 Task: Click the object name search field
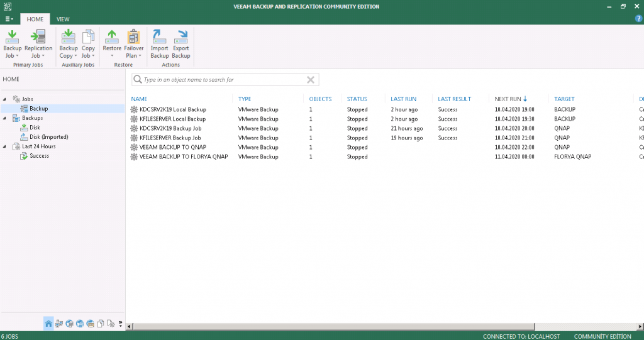click(x=220, y=80)
